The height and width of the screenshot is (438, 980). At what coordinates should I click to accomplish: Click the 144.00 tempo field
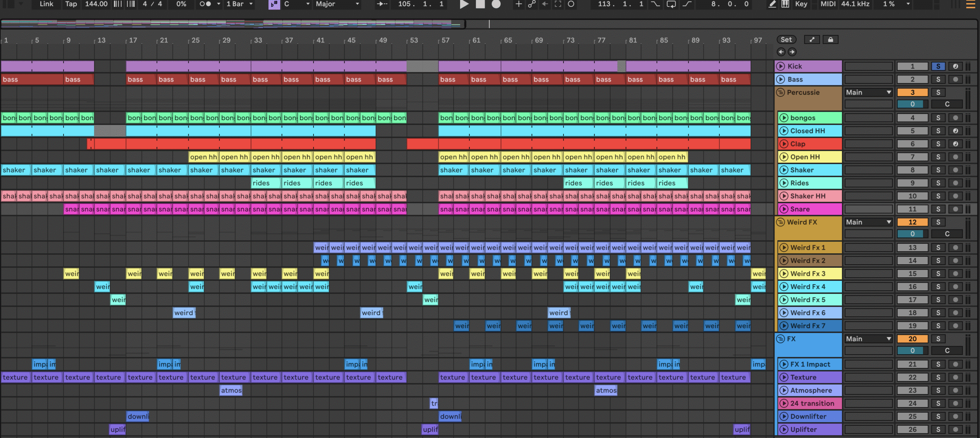click(96, 4)
